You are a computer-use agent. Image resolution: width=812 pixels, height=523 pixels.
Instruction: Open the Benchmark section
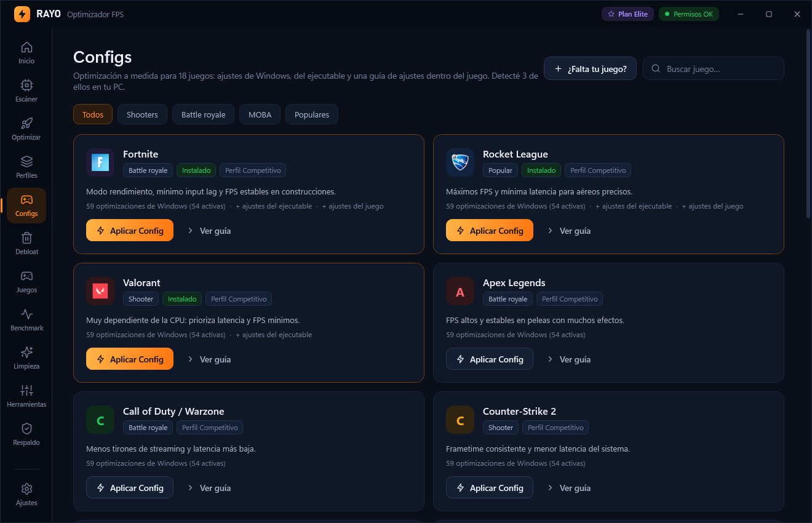(26, 320)
